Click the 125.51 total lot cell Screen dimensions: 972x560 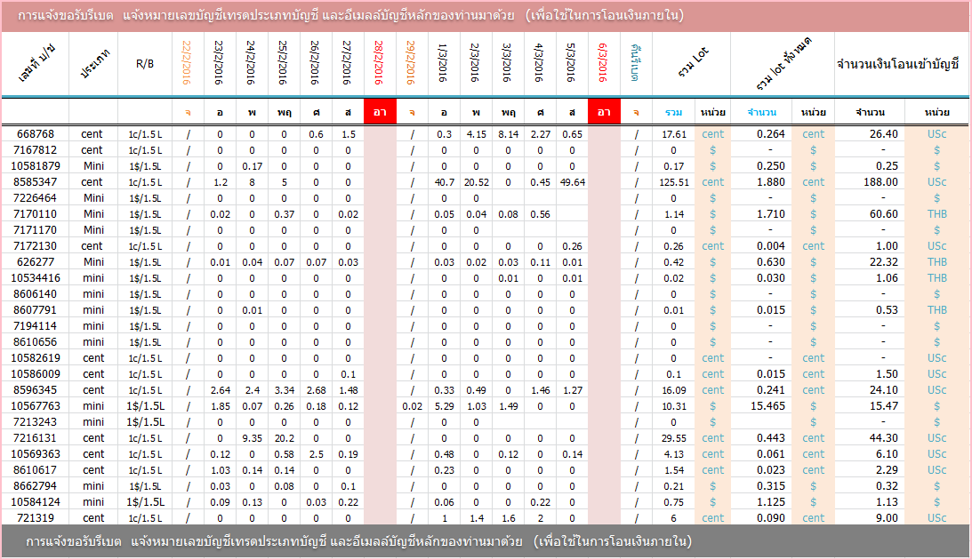674,182
